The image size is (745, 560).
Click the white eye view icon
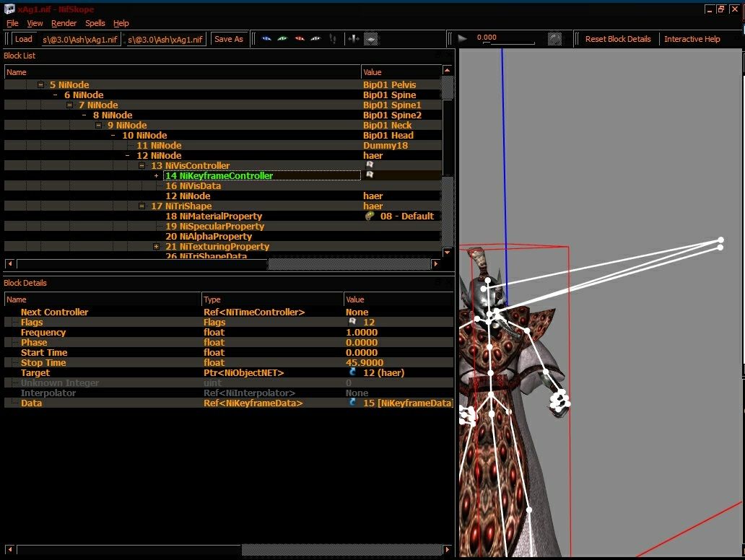pos(315,39)
